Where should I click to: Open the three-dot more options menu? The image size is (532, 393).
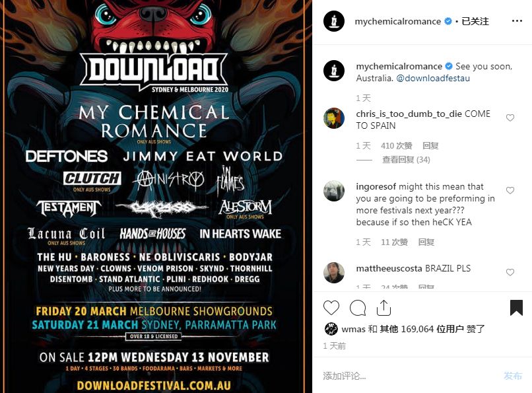pos(517,21)
